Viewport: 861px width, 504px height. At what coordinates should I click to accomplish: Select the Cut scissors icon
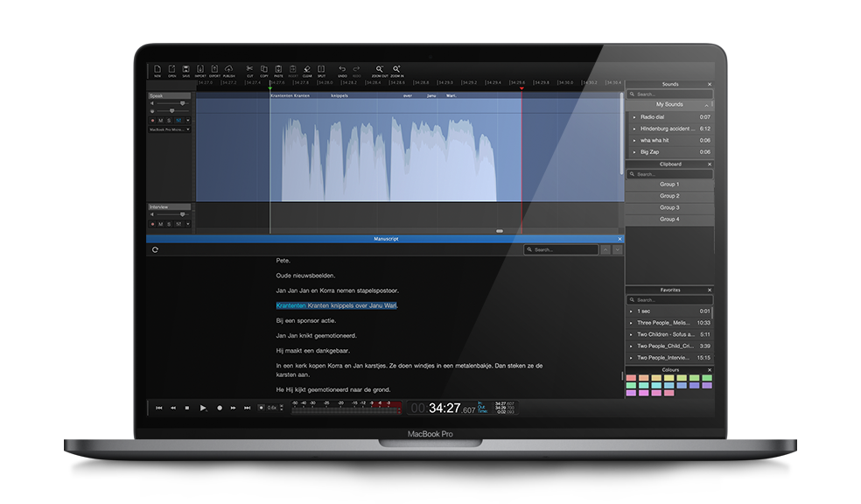tap(249, 70)
